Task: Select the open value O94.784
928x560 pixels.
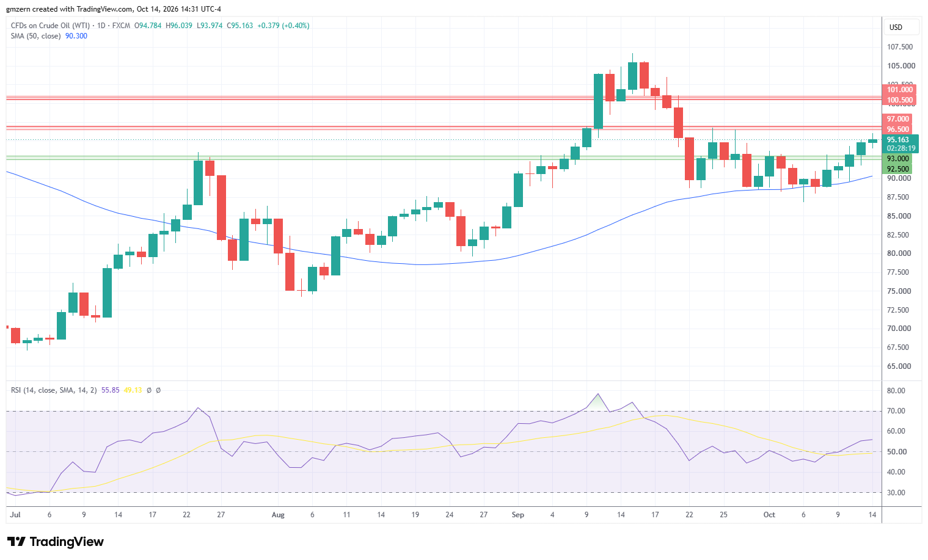Action: pyautogui.click(x=148, y=26)
